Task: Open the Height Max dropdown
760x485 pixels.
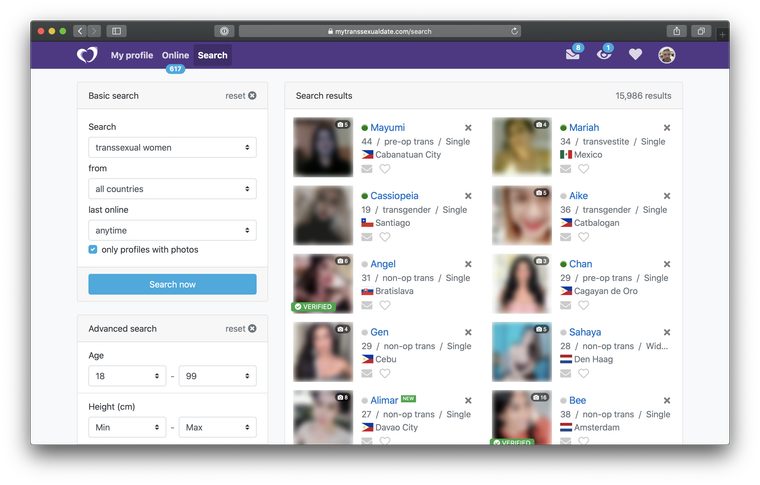Action: [218, 427]
